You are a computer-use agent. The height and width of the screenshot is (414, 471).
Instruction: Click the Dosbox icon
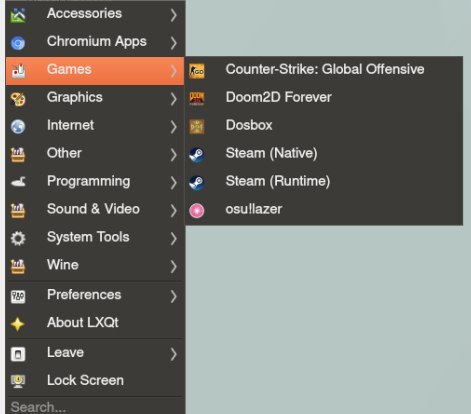pyautogui.click(x=197, y=127)
